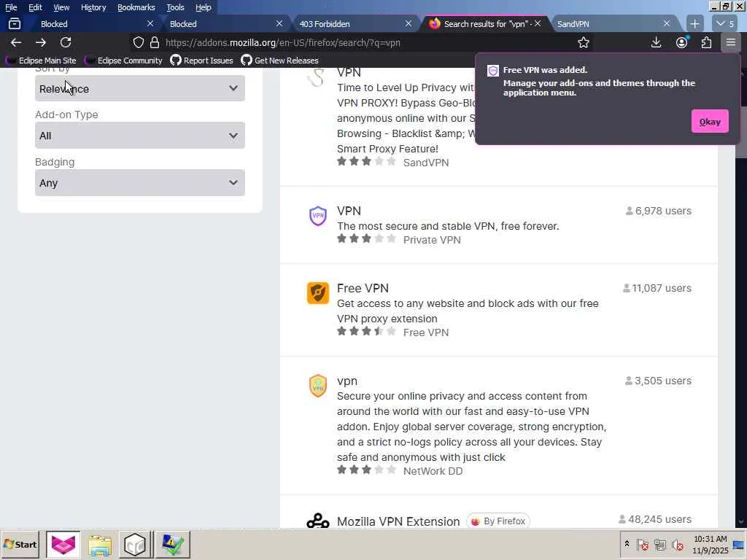Image resolution: width=747 pixels, height=560 pixels.
Task: Open the file explorer taskbar icon
Action: click(x=99, y=544)
